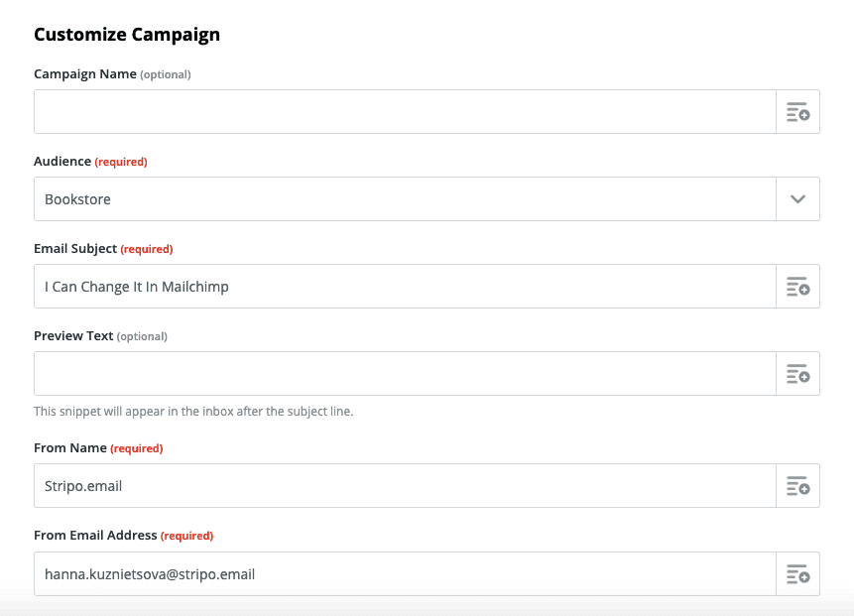
Task: Click the Email Subject field's custom value icon
Action: tap(797, 287)
